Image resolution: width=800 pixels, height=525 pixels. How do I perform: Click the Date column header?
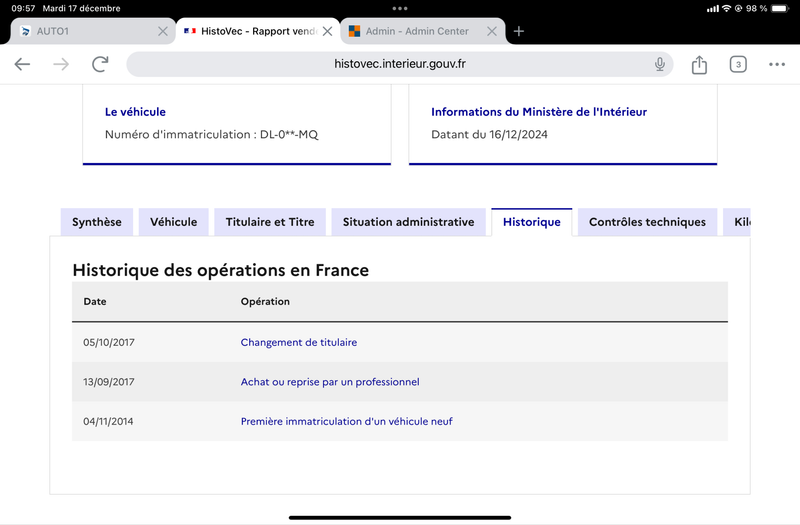(x=95, y=302)
